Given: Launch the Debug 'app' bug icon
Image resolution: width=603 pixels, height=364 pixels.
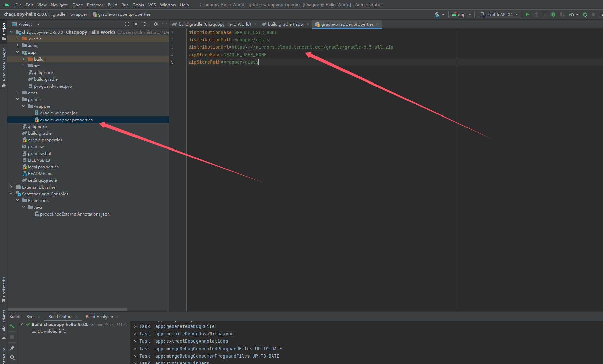Looking at the screenshot, I should (x=553, y=14).
